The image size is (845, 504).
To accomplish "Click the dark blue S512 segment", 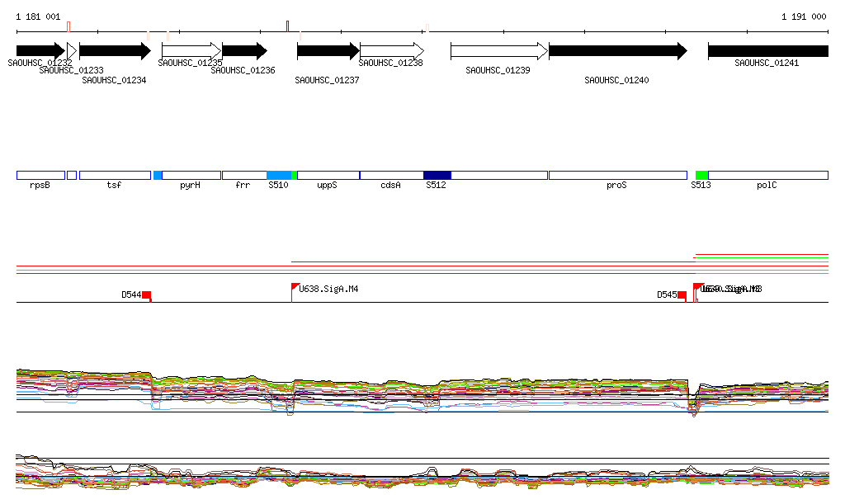I will pyautogui.click(x=437, y=175).
